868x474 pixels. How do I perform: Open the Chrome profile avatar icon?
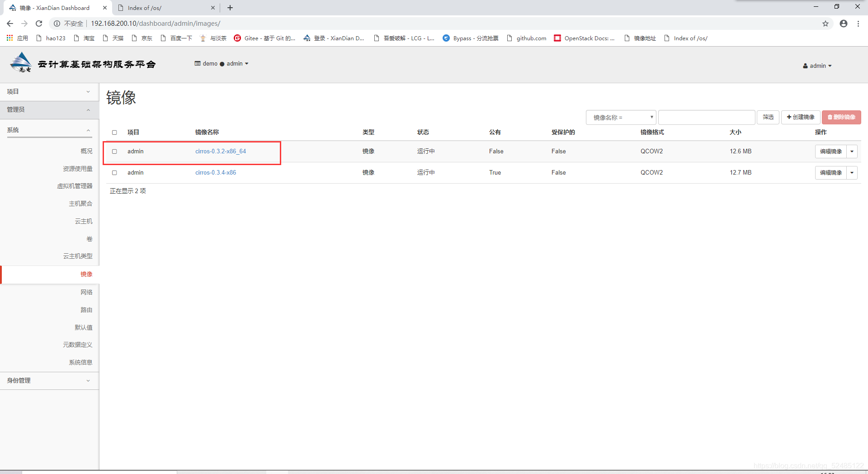[844, 24]
